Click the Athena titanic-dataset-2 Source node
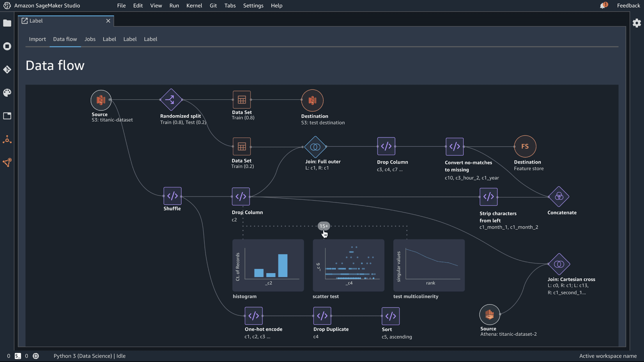This screenshot has height=362, width=644. pyautogui.click(x=490, y=315)
